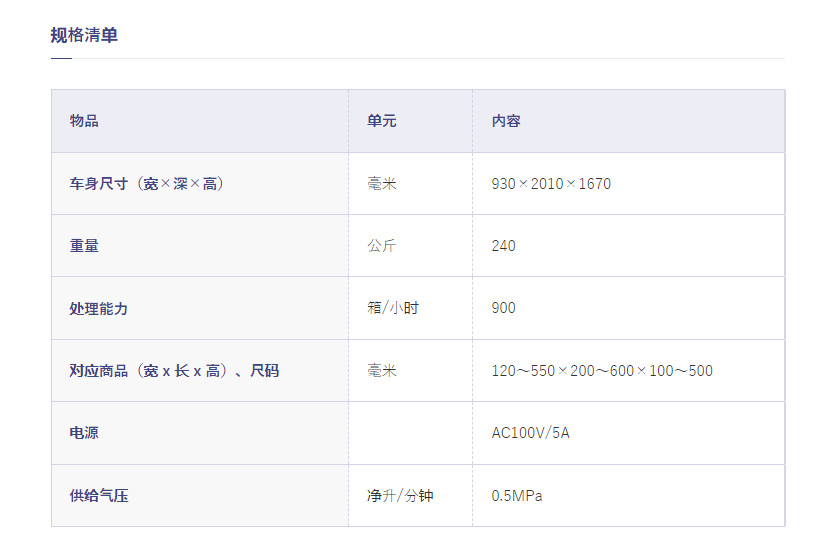Screen dimensions: 833x549
Task: Click the 规格清单 section heading
Action: tap(84, 36)
